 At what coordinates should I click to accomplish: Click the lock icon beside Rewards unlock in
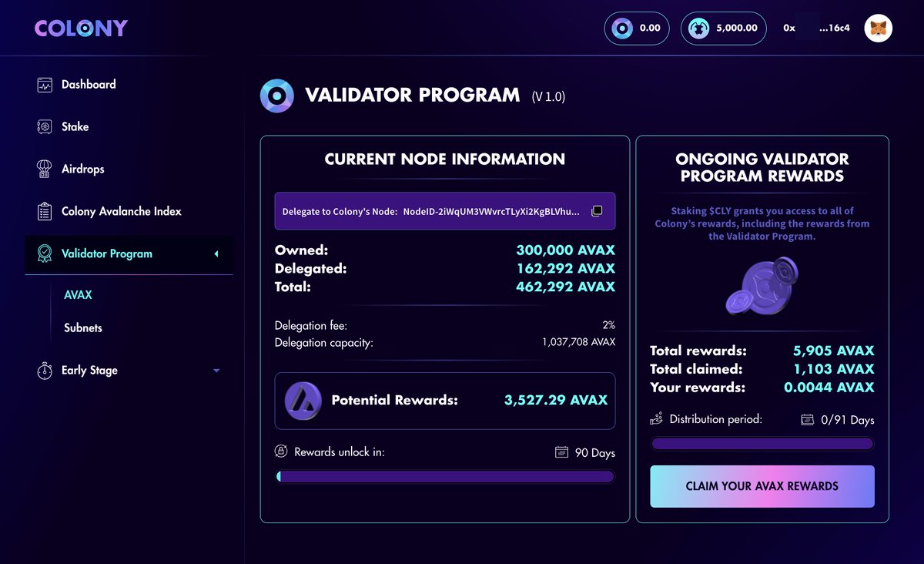click(x=281, y=452)
